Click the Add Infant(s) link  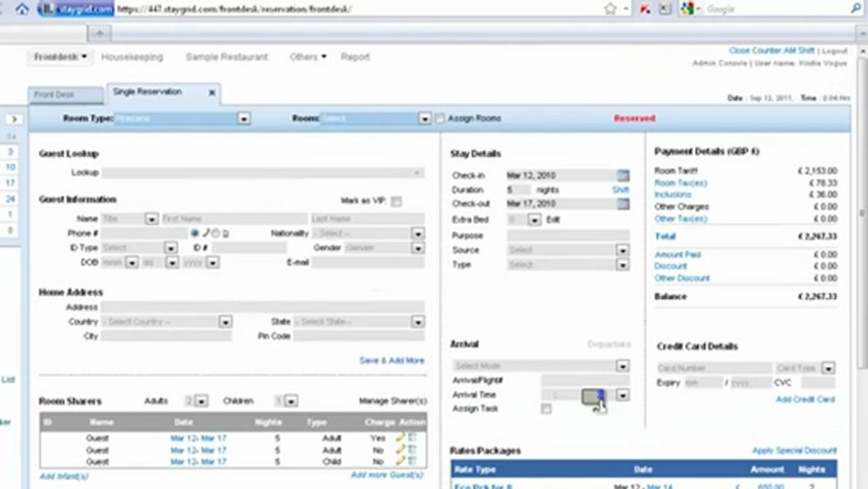pyautogui.click(x=64, y=476)
